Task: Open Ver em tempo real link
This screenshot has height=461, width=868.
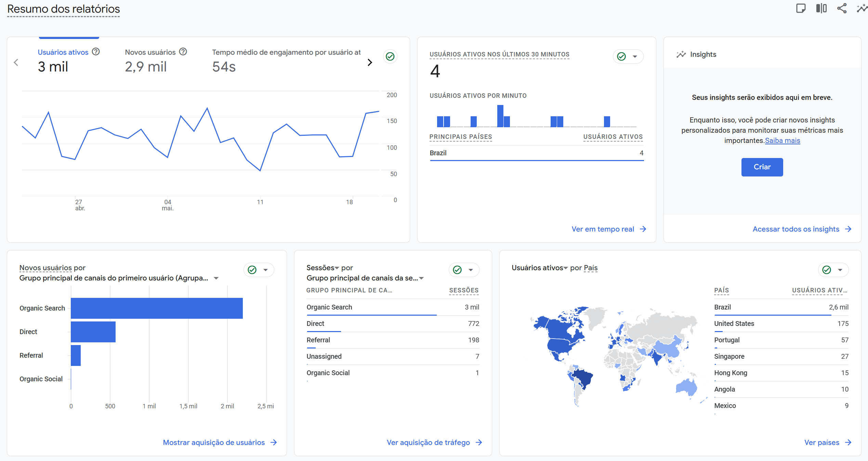Action: [609, 229]
